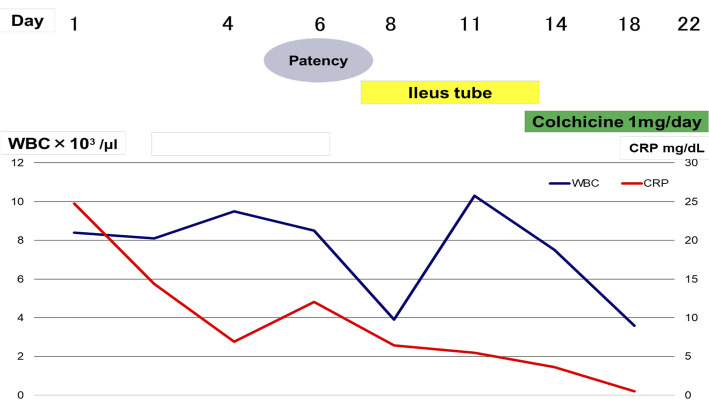Click day 8 on the timeline
This screenshot has width=709, height=402.
coord(391,24)
